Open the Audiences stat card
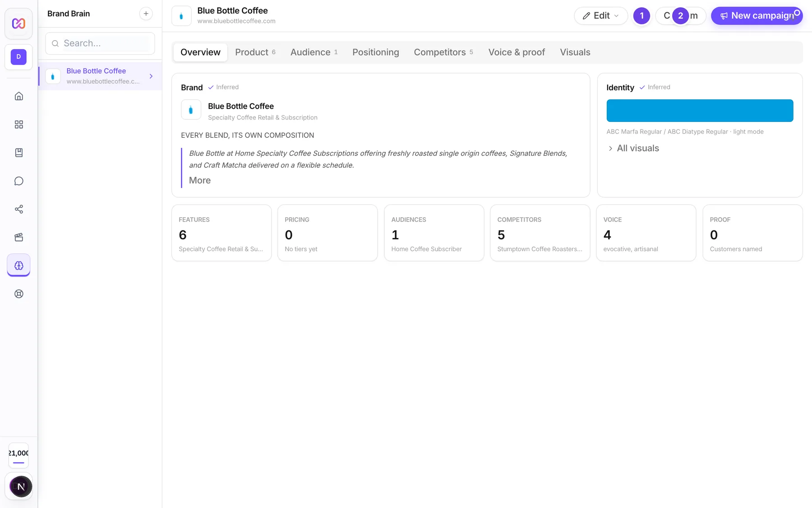Screen dimensions: 812x508 (434, 233)
